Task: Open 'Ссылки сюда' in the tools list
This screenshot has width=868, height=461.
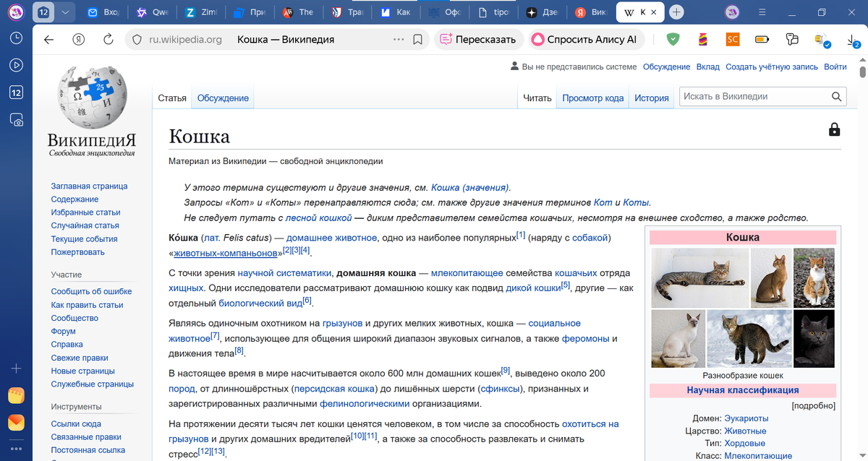Action: (76, 424)
